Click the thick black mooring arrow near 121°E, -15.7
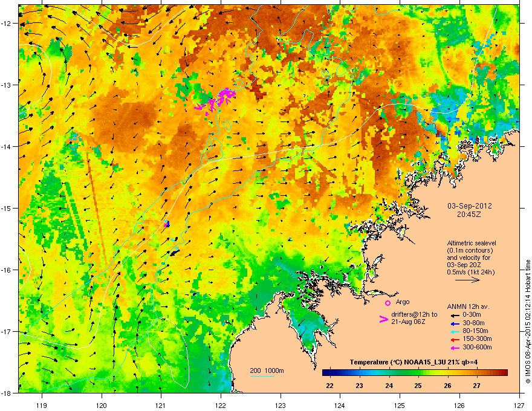532x411 pixels. (x=174, y=253)
